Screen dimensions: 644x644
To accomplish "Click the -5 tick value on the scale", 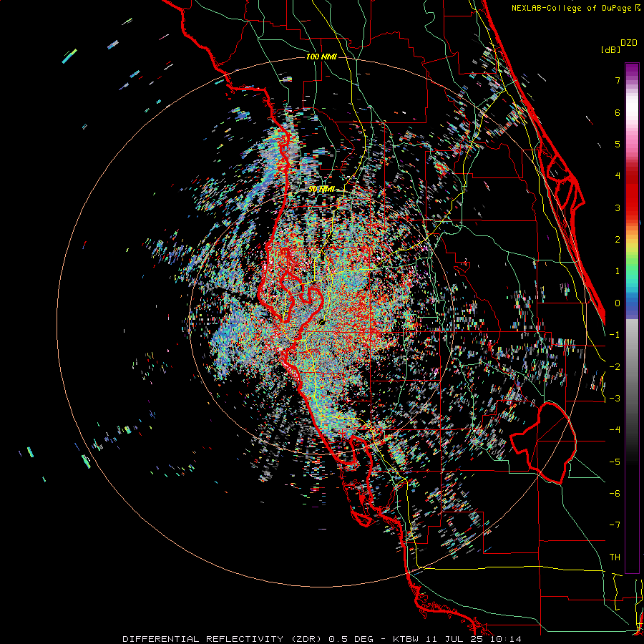I will click(x=615, y=462).
